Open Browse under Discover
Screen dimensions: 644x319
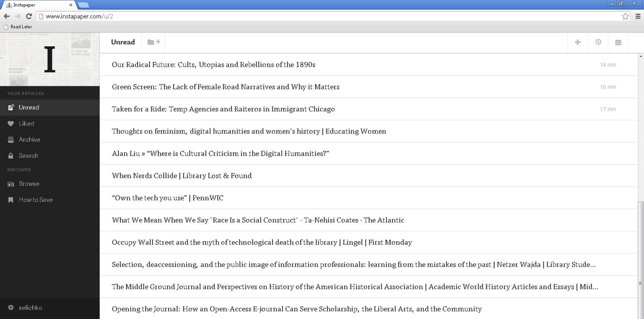tap(50, 183)
